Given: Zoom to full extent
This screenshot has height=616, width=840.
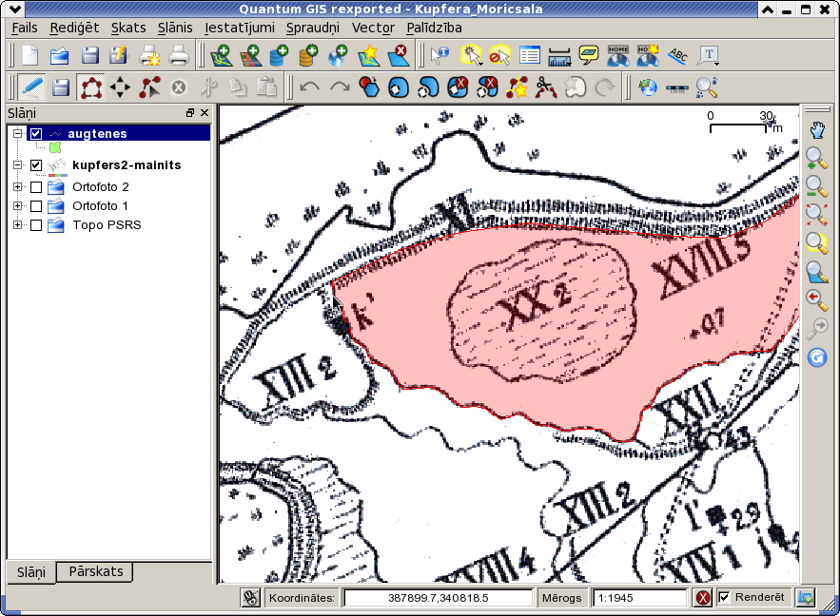Looking at the screenshot, I should [x=817, y=215].
